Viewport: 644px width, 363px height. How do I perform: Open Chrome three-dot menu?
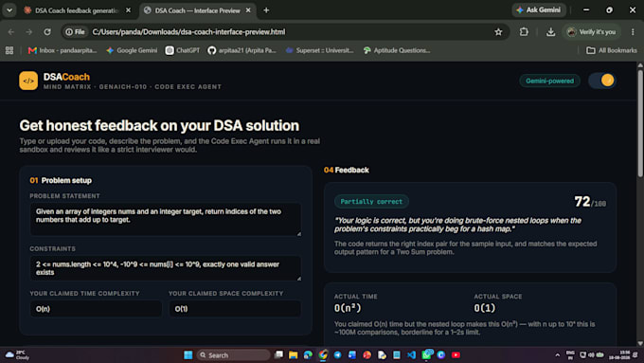[x=633, y=31]
